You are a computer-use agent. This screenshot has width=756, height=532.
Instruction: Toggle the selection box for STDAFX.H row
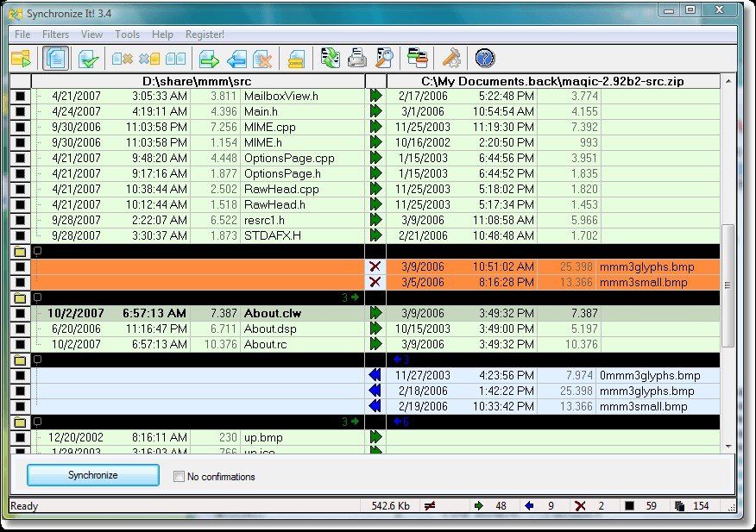click(x=20, y=235)
